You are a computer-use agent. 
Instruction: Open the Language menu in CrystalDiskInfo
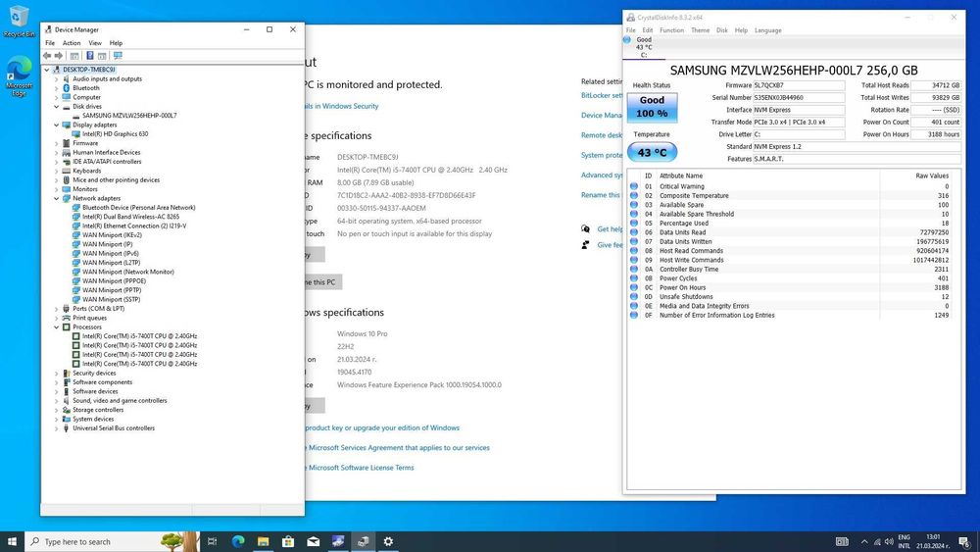click(768, 30)
